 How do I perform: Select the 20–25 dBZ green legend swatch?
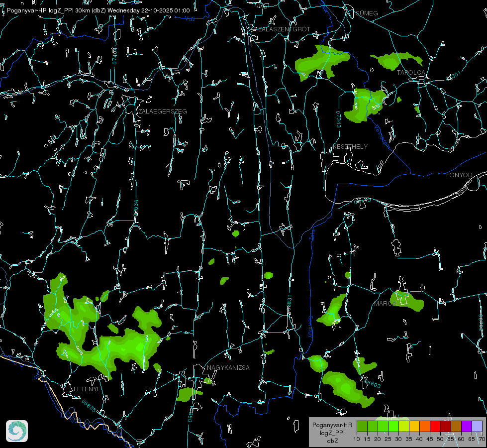point(383,426)
